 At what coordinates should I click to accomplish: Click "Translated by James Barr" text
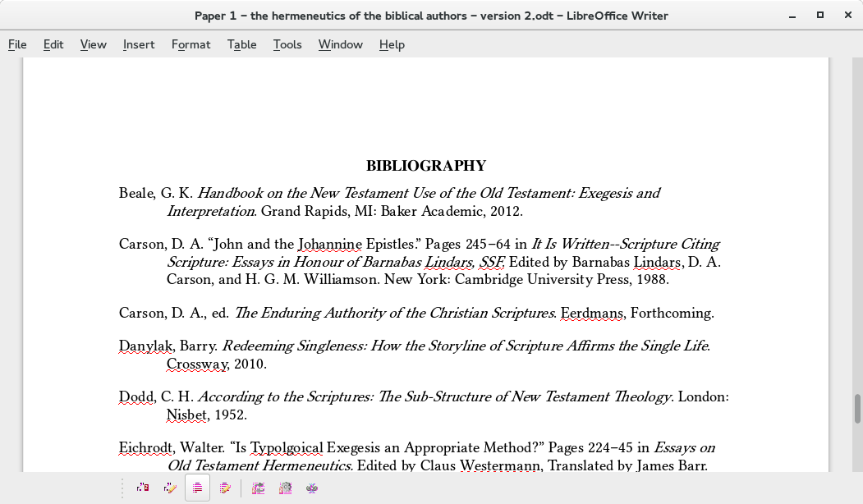(x=627, y=465)
